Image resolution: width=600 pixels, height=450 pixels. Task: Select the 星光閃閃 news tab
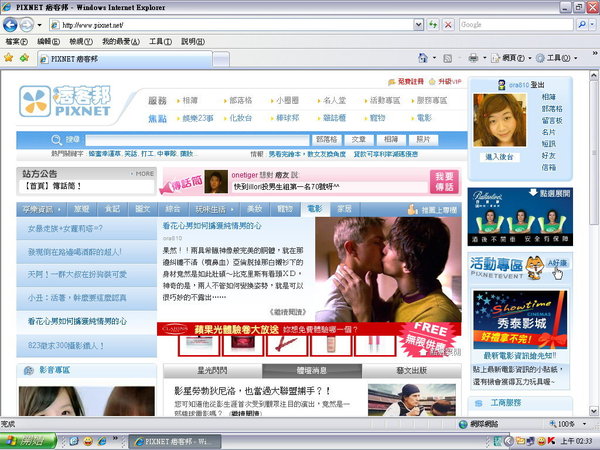click(212, 370)
